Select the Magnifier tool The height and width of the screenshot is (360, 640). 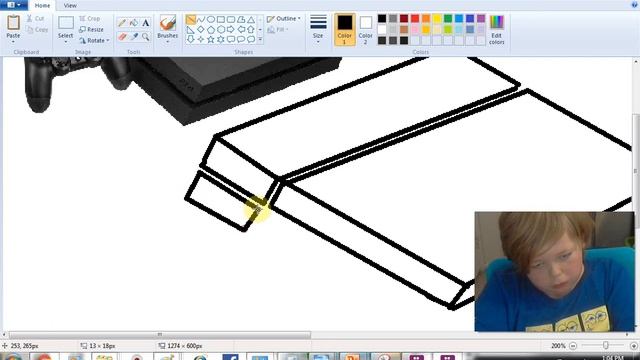tap(146, 37)
